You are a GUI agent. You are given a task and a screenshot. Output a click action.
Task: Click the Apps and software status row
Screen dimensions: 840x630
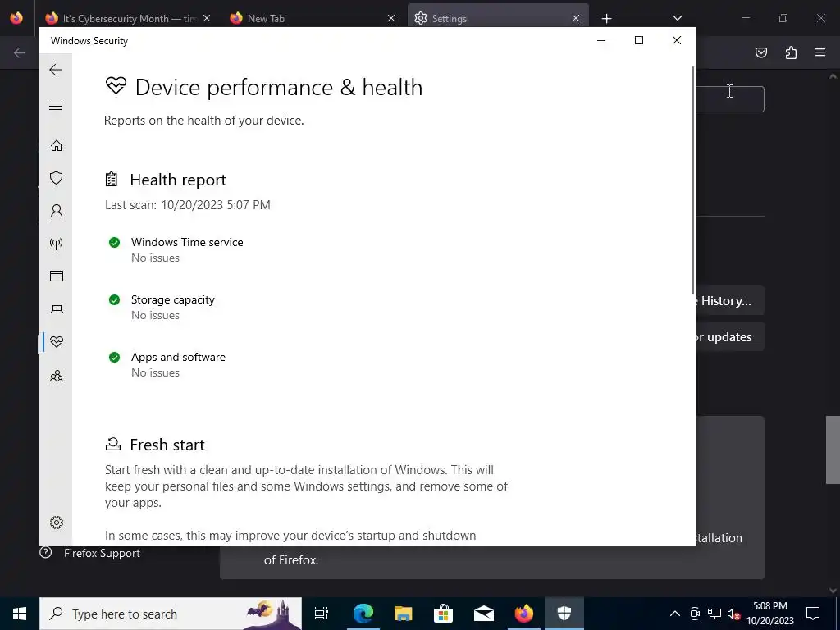pyautogui.click(x=167, y=364)
